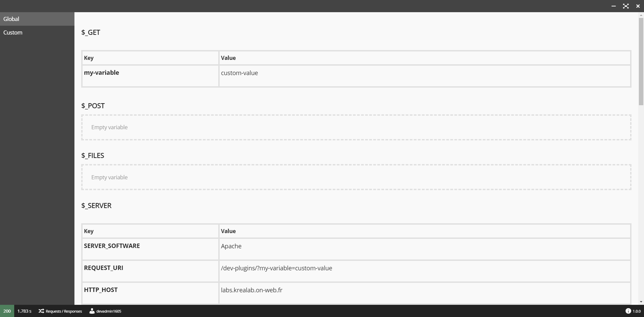This screenshot has height=317, width=644.
Task: Click the $_POST Empty variable box
Action: pos(356,128)
